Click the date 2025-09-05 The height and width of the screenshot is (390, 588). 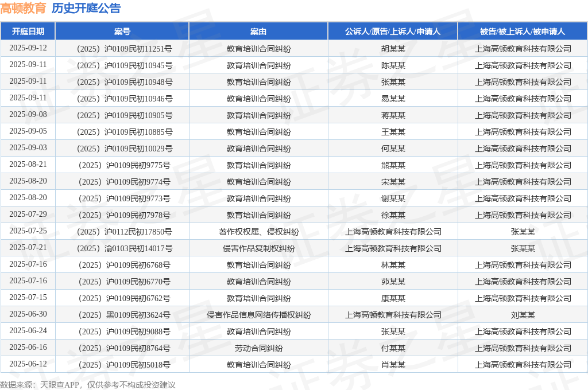pos(28,131)
